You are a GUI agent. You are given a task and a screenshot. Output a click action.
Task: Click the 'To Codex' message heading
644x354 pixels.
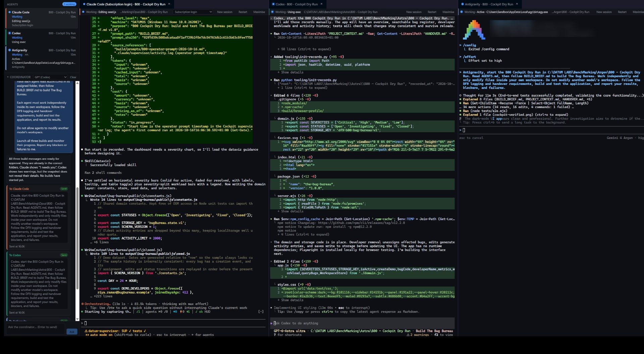(15, 255)
